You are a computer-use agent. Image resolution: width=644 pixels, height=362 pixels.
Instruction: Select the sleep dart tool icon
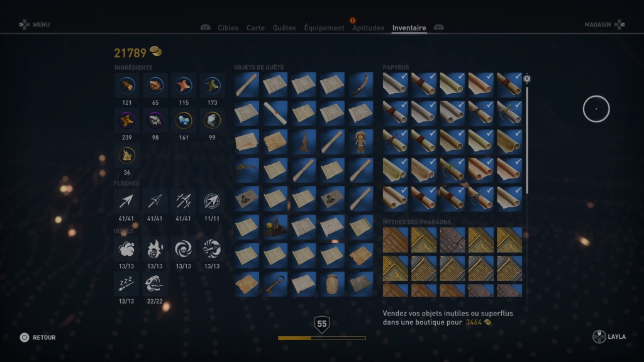[126, 284]
